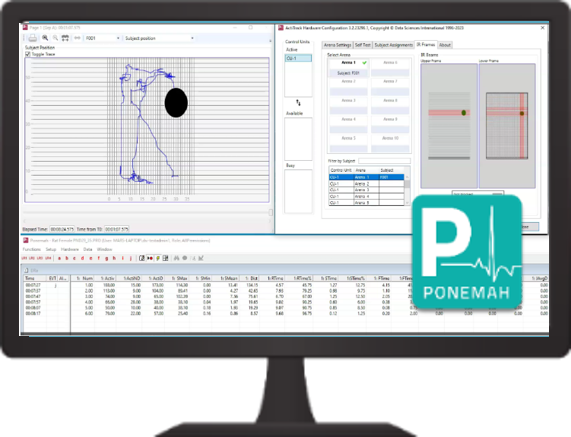Click the Time from T0 field
Viewport: 571px width, 437px height.
pyautogui.click(x=117, y=229)
